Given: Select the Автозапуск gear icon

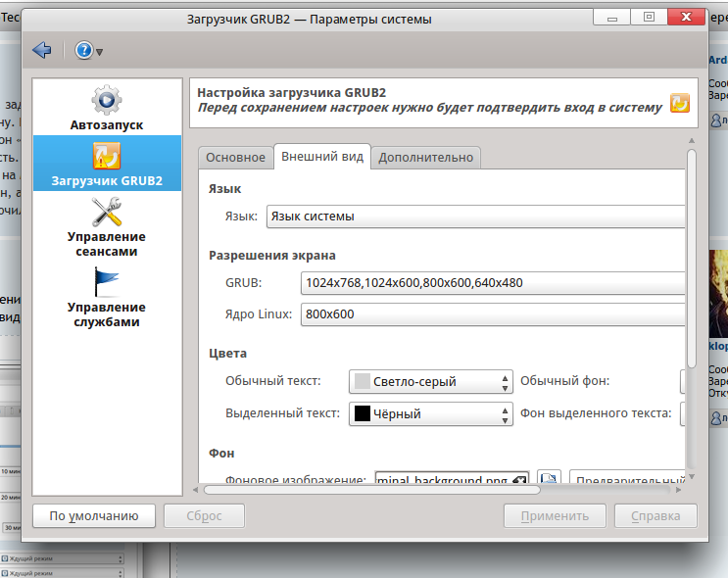Looking at the screenshot, I should pyautogui.click(x=107, y=100).
